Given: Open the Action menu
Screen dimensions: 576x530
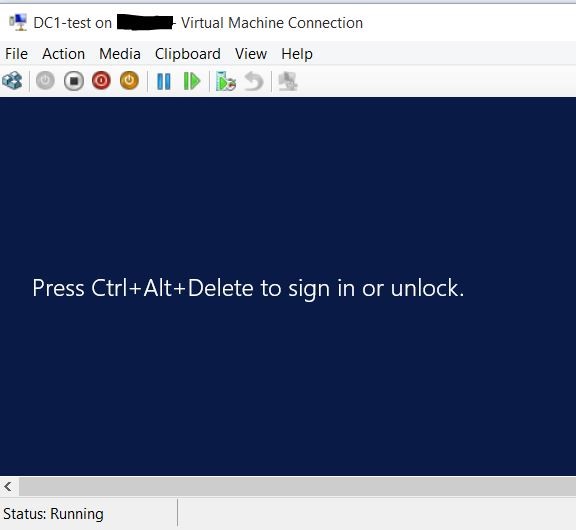Looking at the screenshot, I should pos(64,54).
